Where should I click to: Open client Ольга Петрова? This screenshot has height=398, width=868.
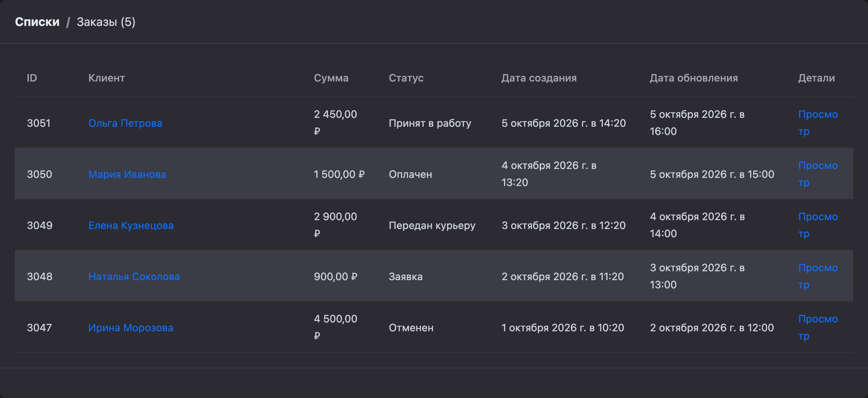pos(125,123)
